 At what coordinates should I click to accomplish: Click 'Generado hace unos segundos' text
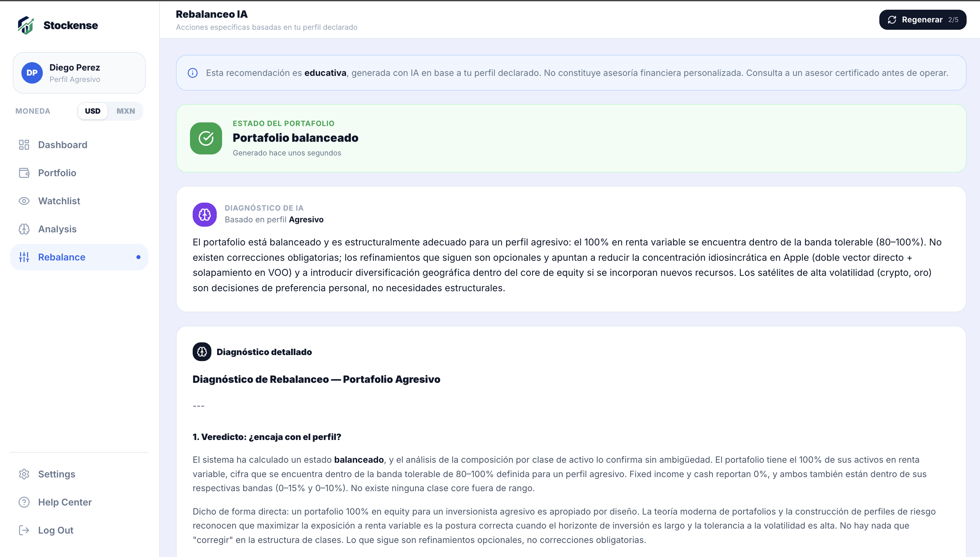pos(287,153)
